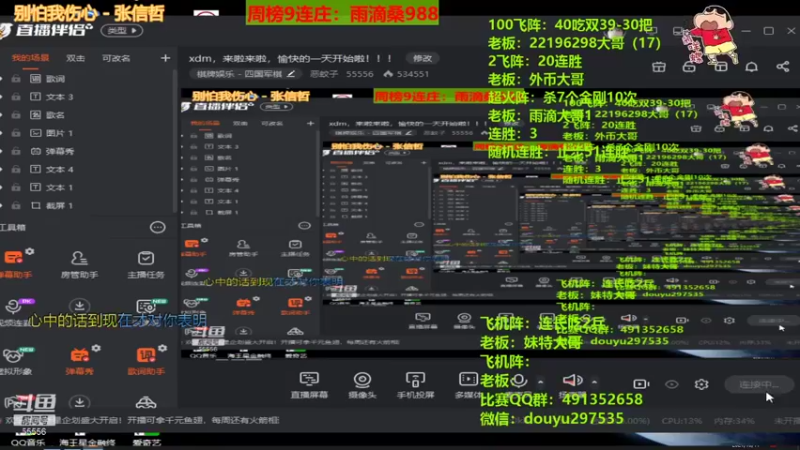Toggle lock on 文本 4 source
Screen dimensions: 800x450
pos(16,169)
